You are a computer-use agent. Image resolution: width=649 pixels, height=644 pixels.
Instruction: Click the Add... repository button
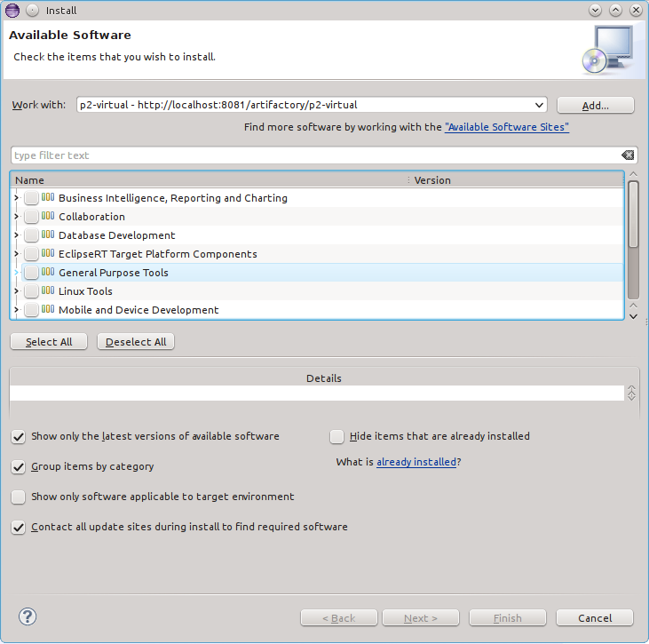[595, 105]
